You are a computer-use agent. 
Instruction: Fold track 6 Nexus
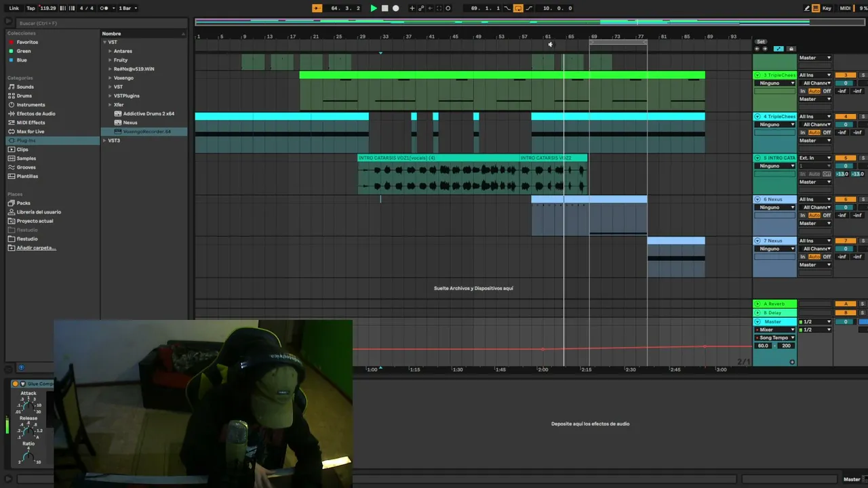pos(757,199)
